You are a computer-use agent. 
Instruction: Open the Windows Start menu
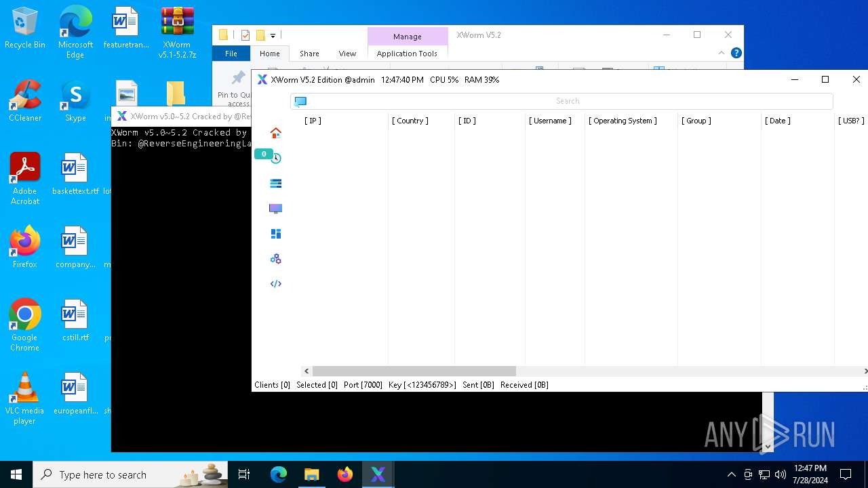[16, 474]
